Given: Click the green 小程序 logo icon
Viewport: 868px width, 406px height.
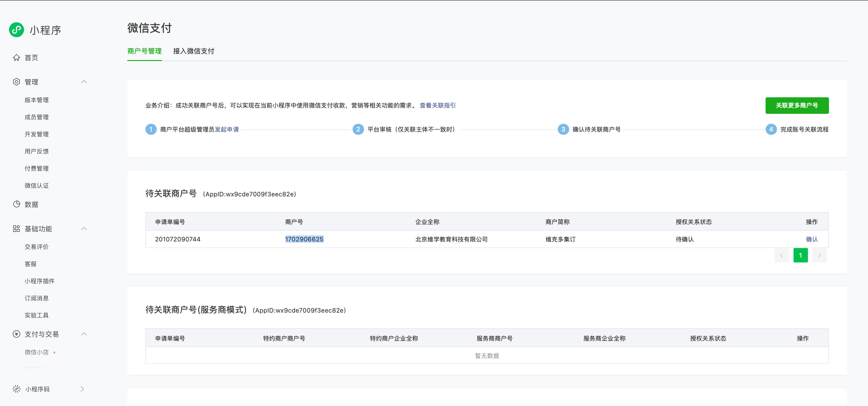Looking at the screenshot, I should point(17,30).
